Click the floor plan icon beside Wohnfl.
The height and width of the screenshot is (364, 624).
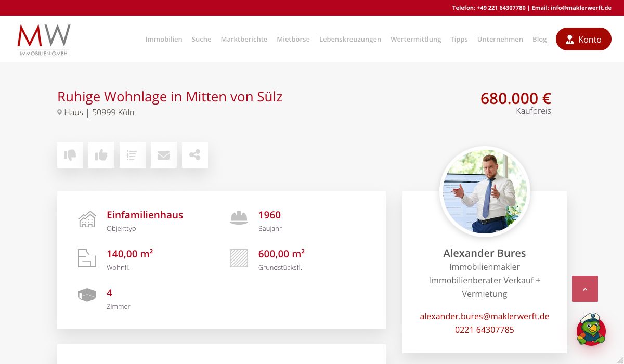[x=87, y=258]
